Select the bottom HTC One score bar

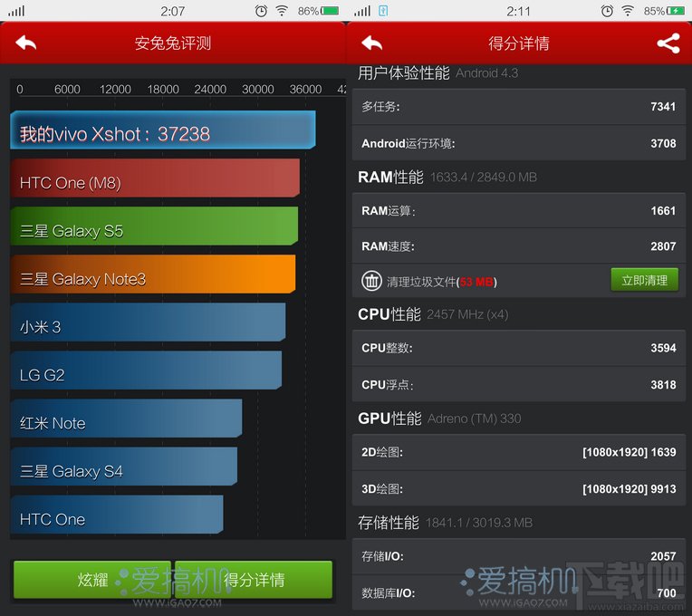[117, 515]
